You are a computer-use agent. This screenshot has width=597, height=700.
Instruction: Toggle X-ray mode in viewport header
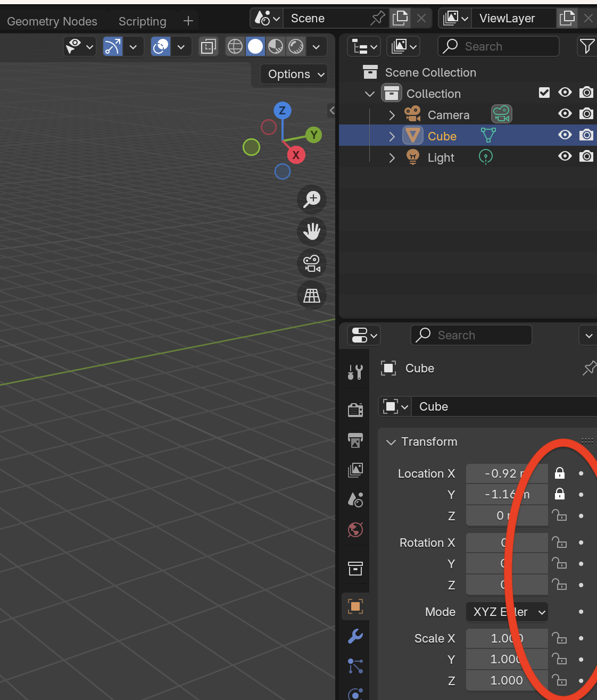(x=209, y=47)
